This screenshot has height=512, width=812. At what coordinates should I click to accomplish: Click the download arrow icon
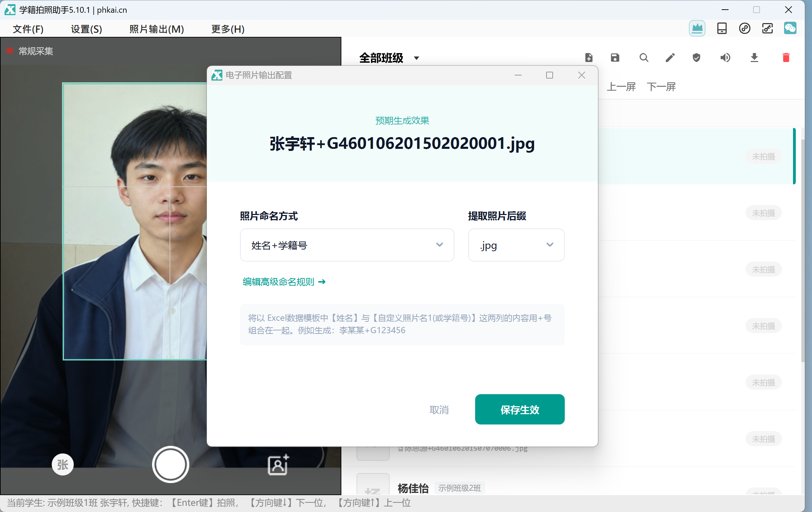click(x=754, y=58)
